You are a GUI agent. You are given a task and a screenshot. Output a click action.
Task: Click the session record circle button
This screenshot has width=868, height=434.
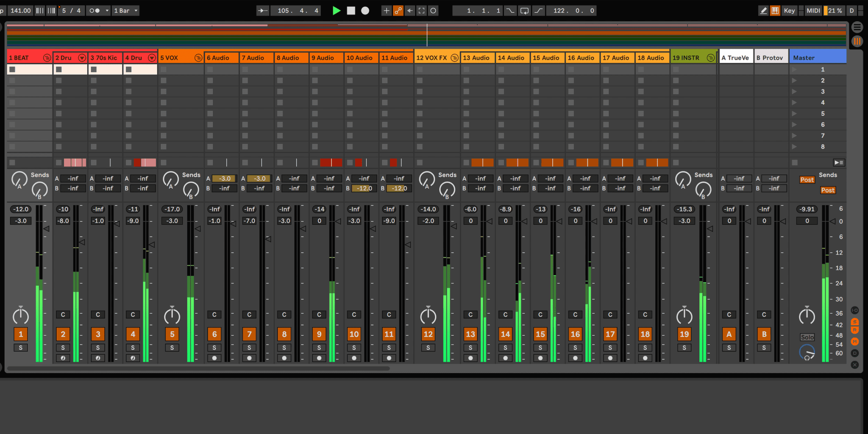point(433,11)
